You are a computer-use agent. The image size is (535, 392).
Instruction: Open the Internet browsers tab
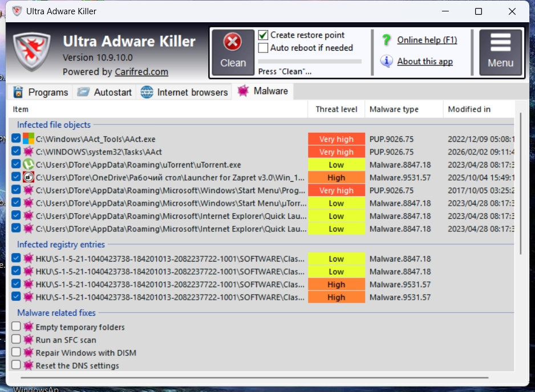[184, 92]
